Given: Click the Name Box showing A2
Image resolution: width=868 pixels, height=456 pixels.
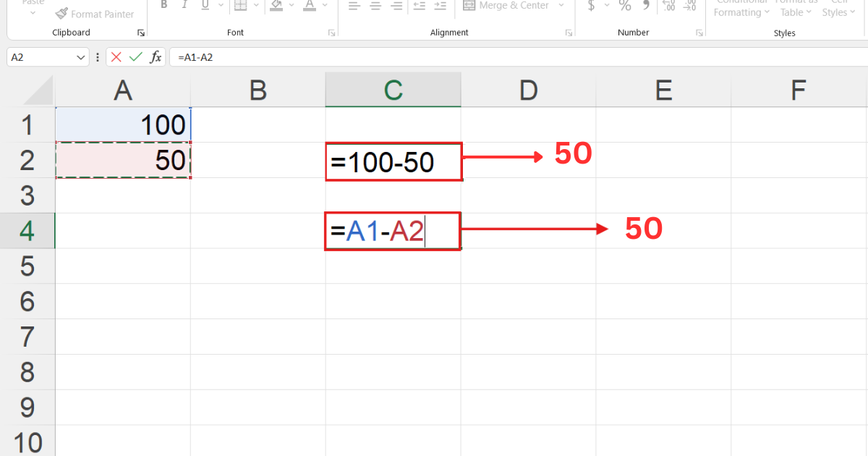Looking at the screenshot, I should tap(40, 56).
